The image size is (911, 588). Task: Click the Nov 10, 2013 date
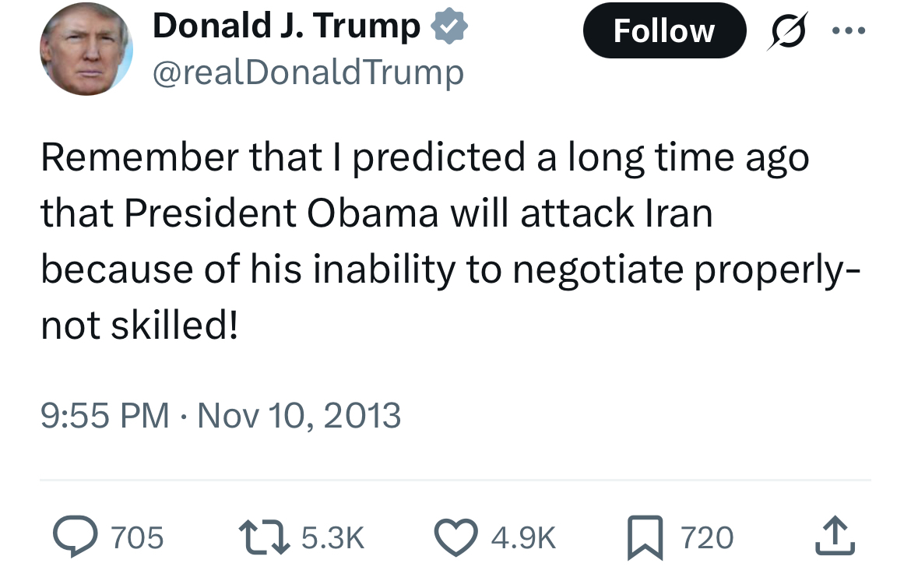(x=299, y=415)
